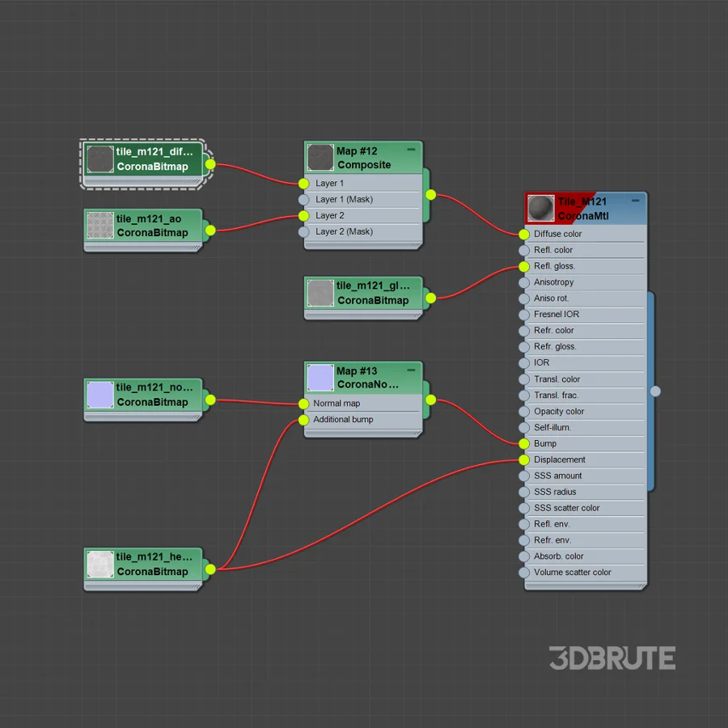Select the 'Diffuse color' slot label
Viewport: 728px width, 728px height.
[557, 234]
